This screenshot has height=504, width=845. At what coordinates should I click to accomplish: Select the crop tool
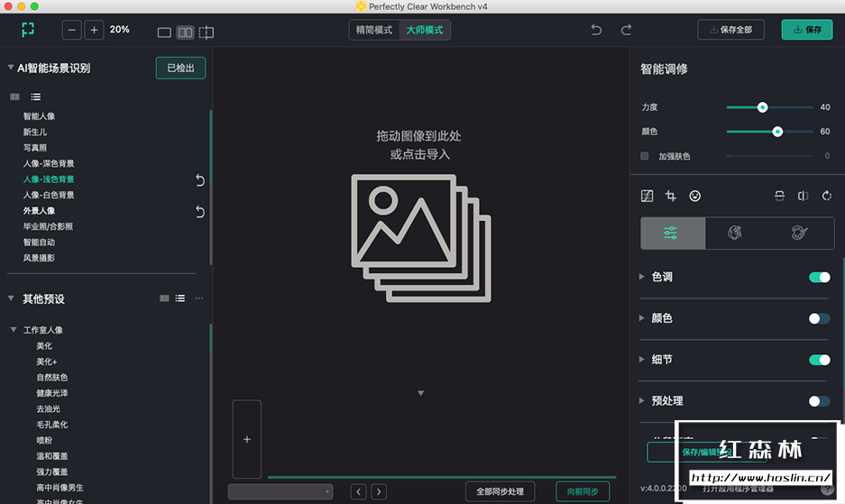[x=671, y=196]
